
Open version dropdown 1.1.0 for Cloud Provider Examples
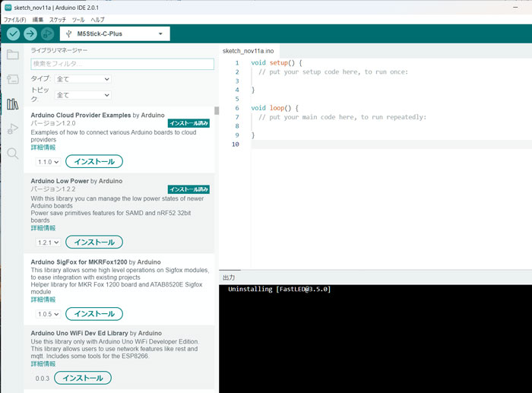point(48,162)
